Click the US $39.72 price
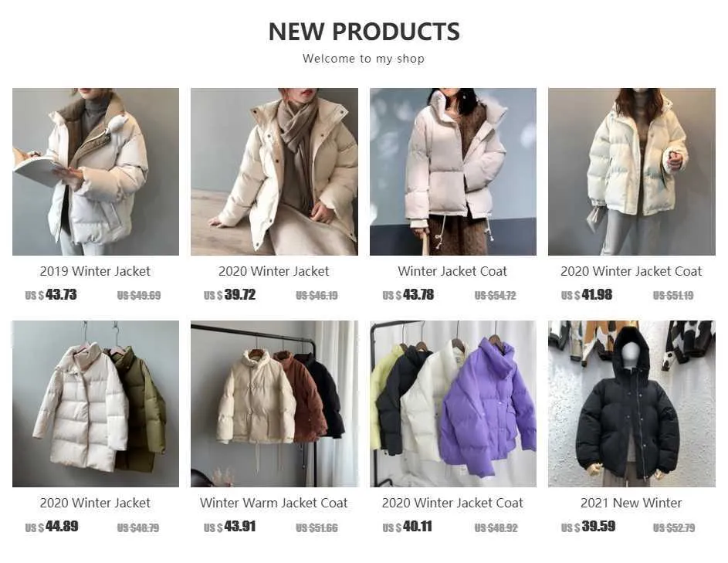Viewport: 728px width, 563px height. [x=230, y=294]
